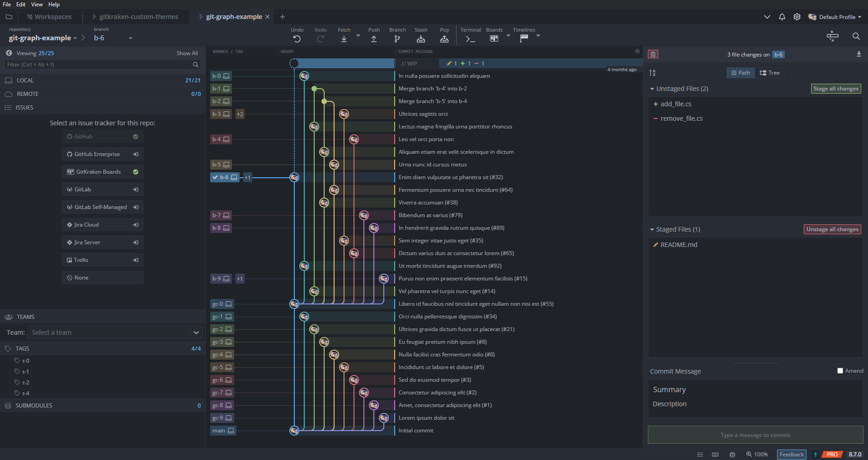This screenshot has height=460, width=868.
Task: Click Unstage all changes button
Action: pyautogui.click(x=832, y=229)
